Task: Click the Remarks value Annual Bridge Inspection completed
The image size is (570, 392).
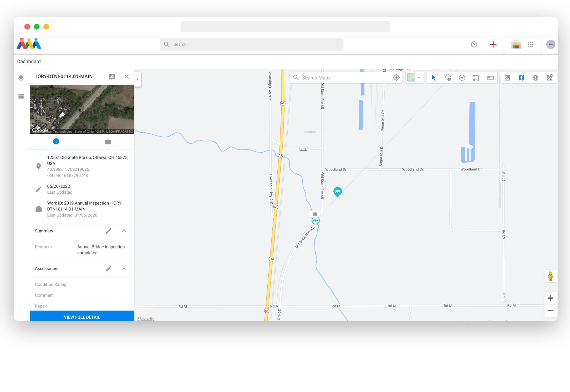Action: tap(101, 250)
